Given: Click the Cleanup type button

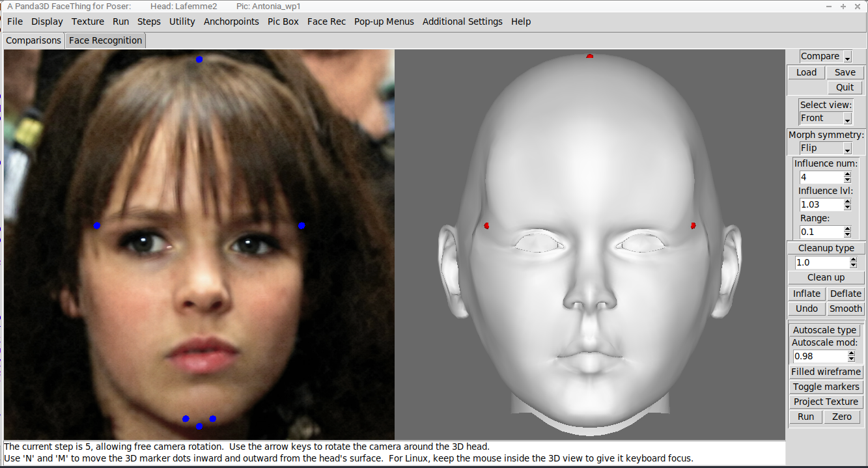Looking at the screenshot, I should point(826,248).
